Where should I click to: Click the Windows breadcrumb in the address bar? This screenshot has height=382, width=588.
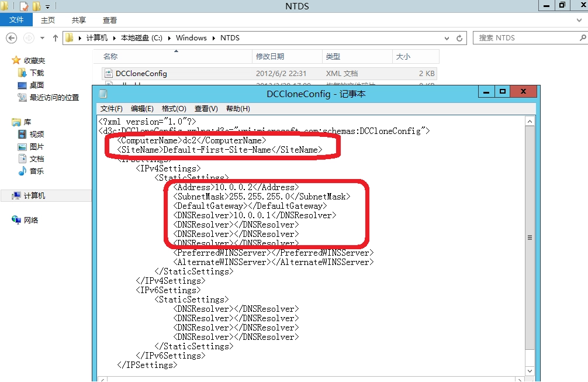[191, 38]
